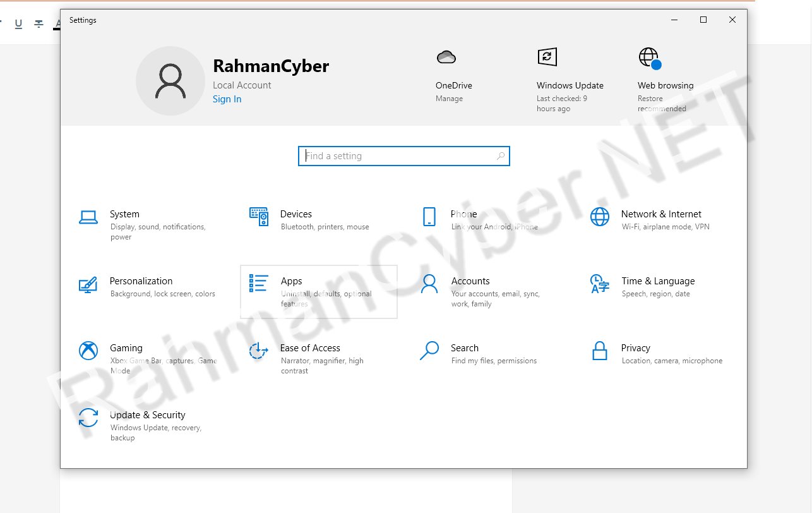Select the 'Location, camera, microphone' description
The width and height of the screenshot is (812, 513).
[672, 361]
